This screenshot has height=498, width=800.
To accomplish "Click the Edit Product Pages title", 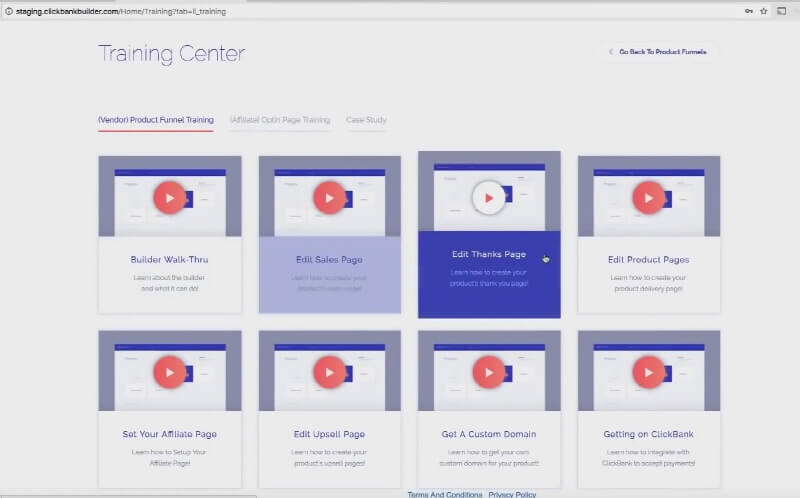I will (x=648, y=259).
